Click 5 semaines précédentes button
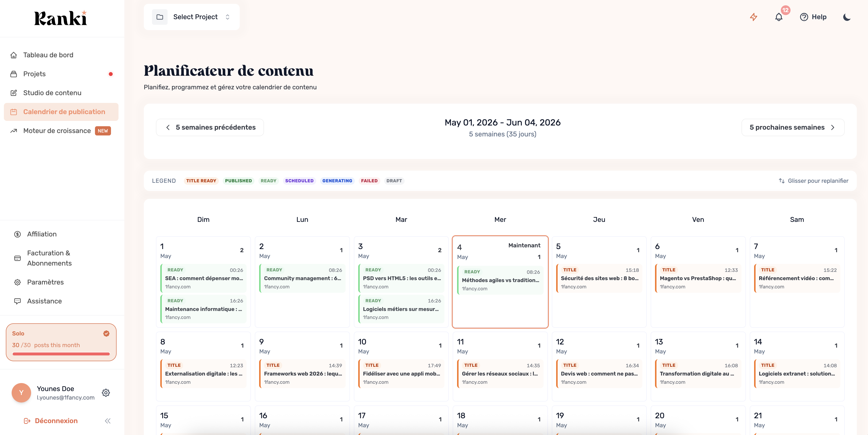The image size is (868, 435). [210, 127]
